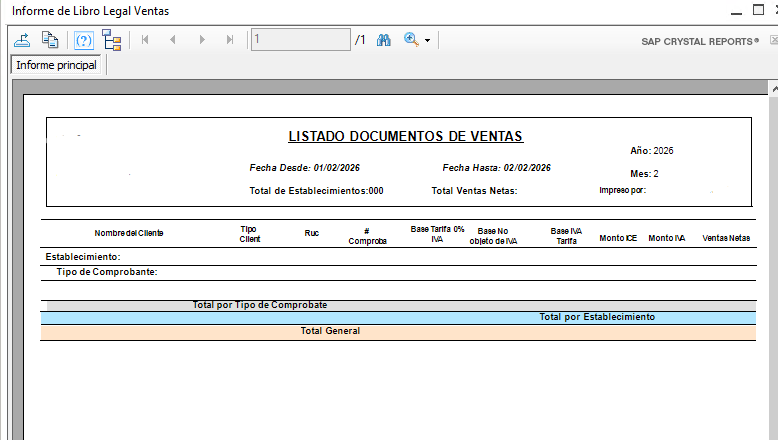Viewport: 778px width, 440px height.
Task: Toggle the parameter panel button
Action: (84, 40)
